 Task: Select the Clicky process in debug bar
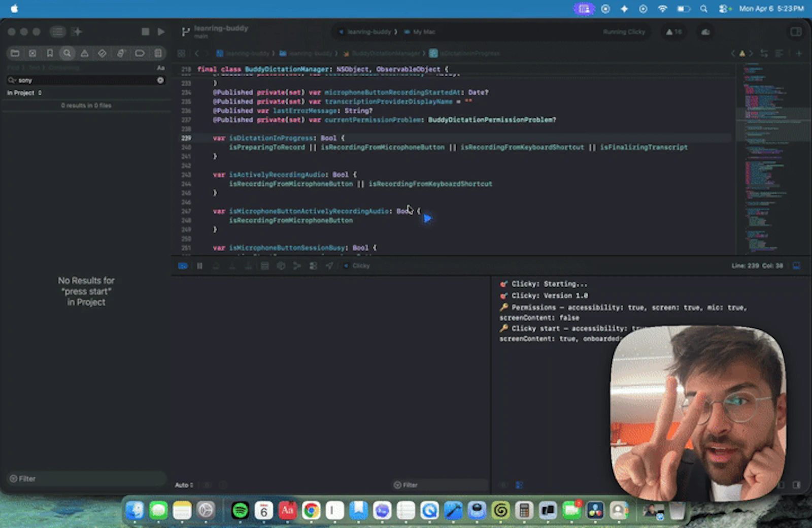357,266
